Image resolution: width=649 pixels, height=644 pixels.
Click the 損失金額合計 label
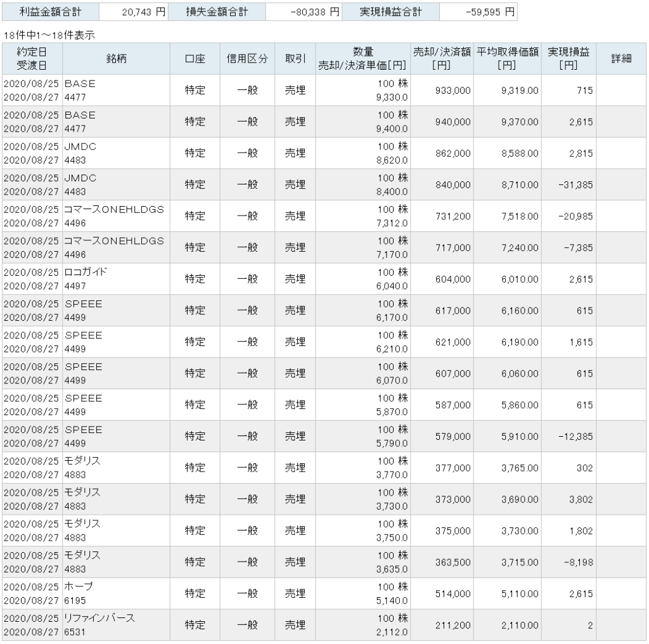click(217, 12)
